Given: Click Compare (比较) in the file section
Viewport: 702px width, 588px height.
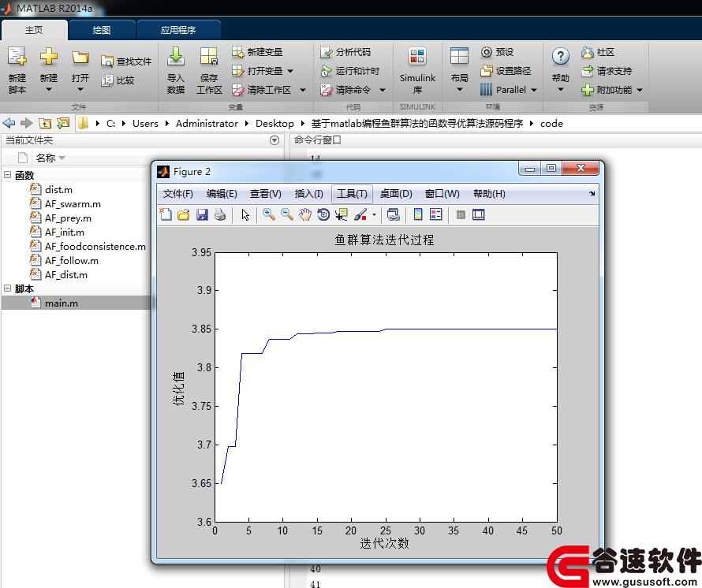Looking at the screenshot, I should (118, 80).
